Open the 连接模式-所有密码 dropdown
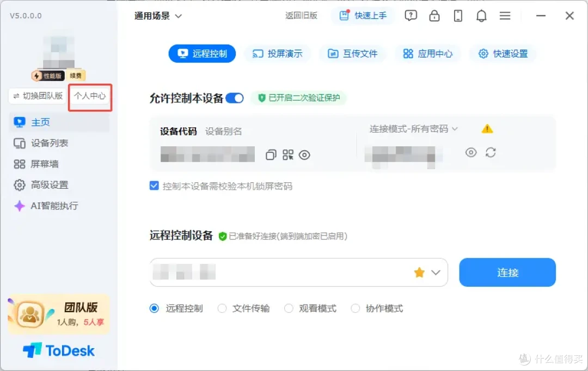588x371 pixels. [414, 129]
